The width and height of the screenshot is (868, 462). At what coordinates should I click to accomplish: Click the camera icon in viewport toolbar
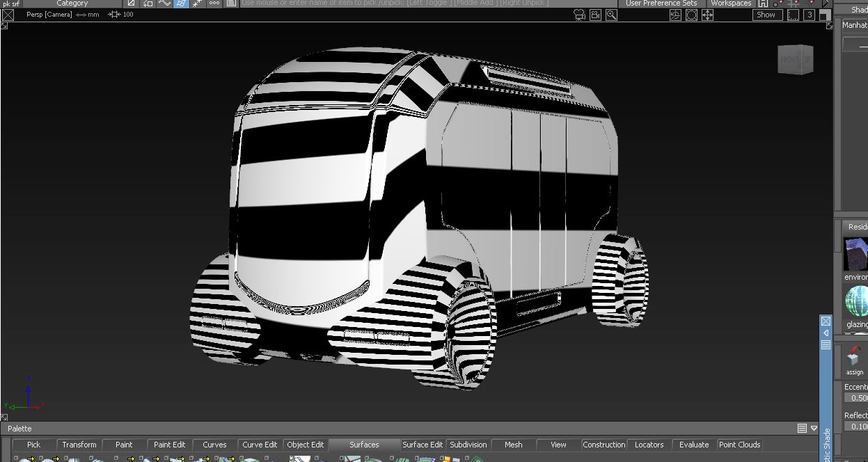point(578,15)
